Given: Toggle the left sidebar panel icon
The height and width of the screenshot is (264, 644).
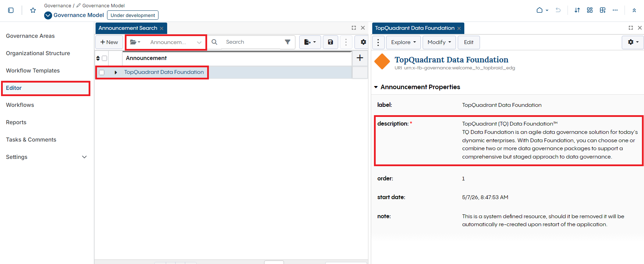Looking at the screenshot, I should (11, 10).
